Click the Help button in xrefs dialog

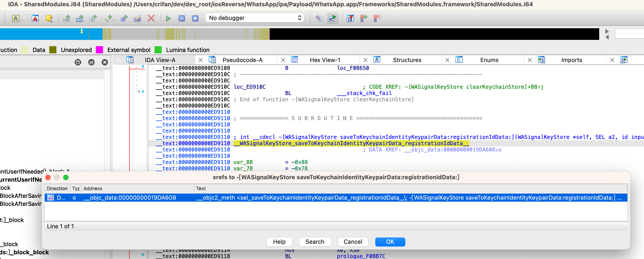[x=279, y=242]
